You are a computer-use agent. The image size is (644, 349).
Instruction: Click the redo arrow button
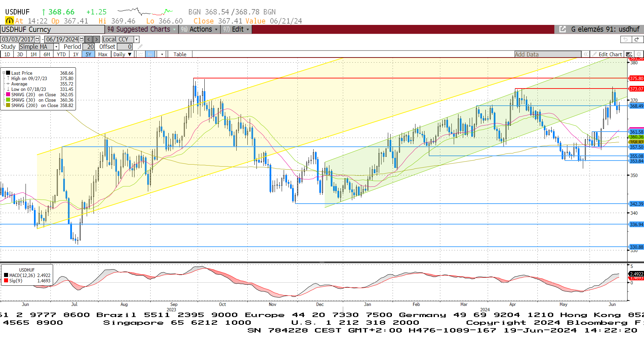tap(637, 39)
